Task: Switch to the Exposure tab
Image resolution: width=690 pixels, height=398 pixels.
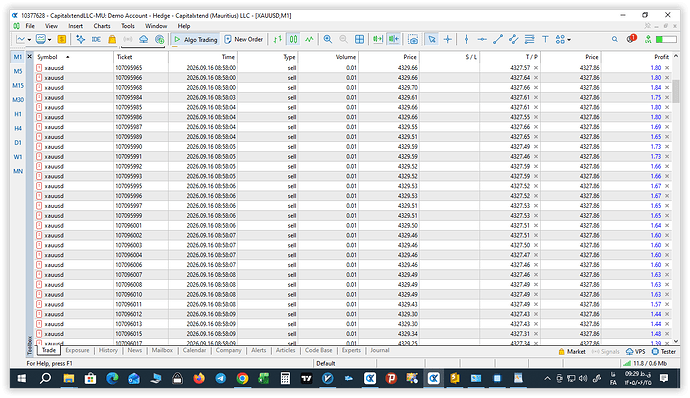Action: tap(77, 350)
